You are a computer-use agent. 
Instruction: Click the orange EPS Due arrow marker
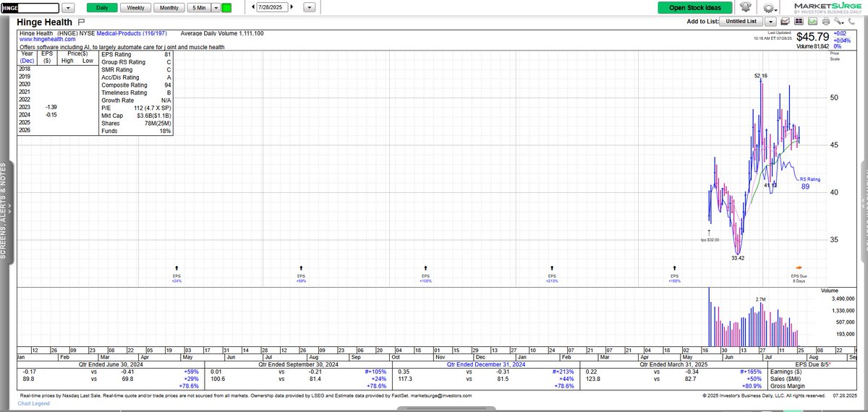pos(799,267)
